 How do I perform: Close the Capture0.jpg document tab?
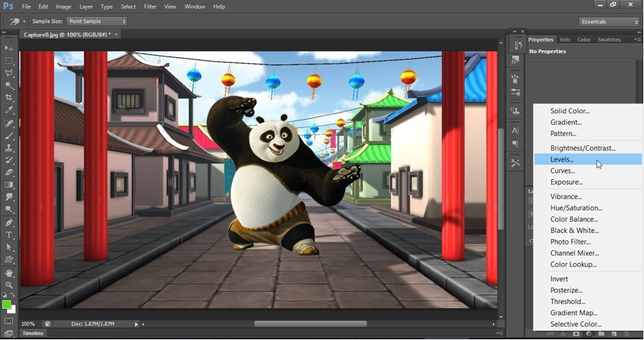116,35
